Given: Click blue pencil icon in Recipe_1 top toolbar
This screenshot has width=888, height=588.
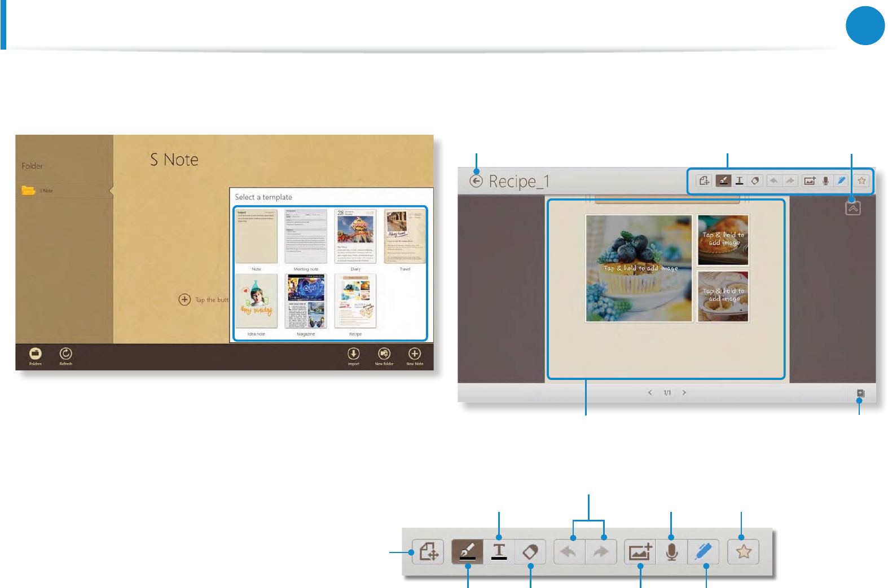Looking at the screenshot, I should pyautogui.click(x=841, y=181).
